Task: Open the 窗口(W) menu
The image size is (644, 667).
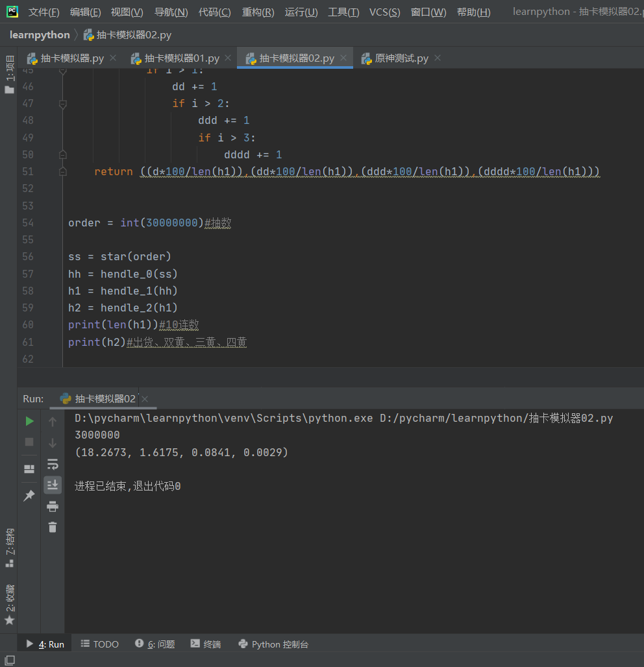Action: click(x=428, y=12)
